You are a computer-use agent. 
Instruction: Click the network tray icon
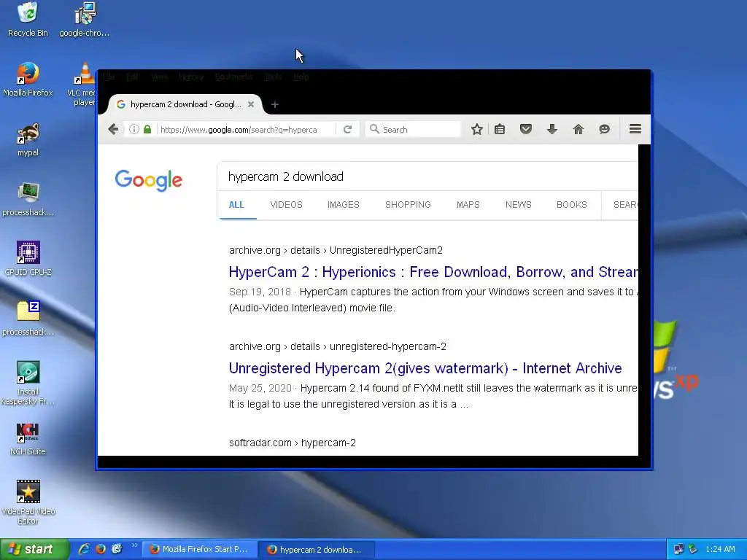(x=678, y=550)
